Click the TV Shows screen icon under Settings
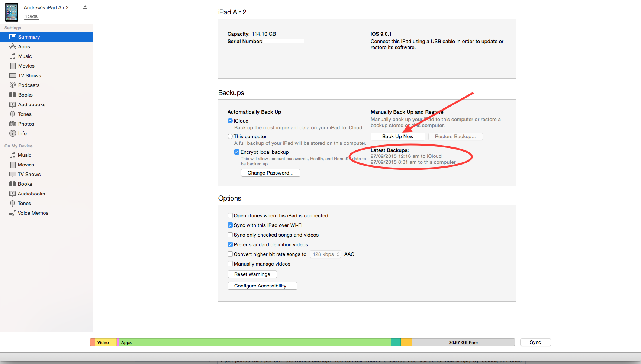641x364 pixels. tap(13, 75)
